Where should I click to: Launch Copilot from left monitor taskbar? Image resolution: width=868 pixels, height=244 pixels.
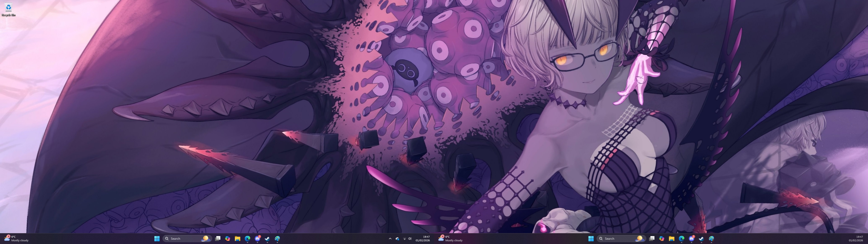[x=227, y=239]
